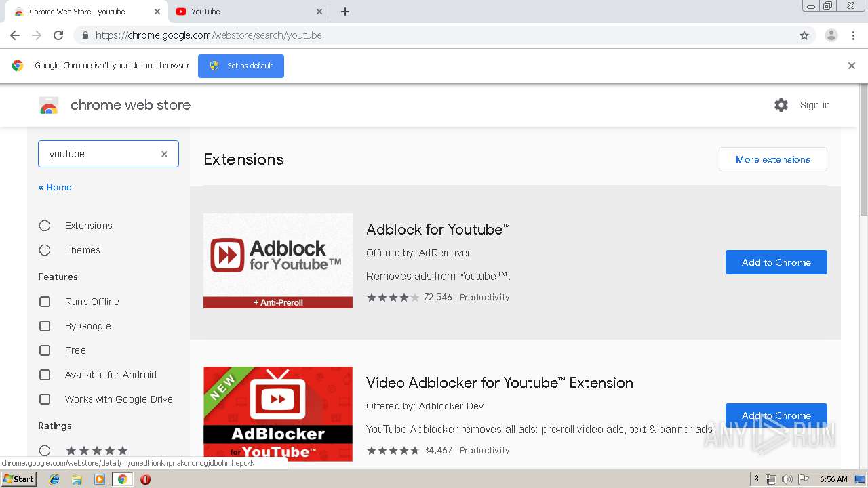
Task: Open Internet Explorer from the taskbar
Action: pos(54,479)
